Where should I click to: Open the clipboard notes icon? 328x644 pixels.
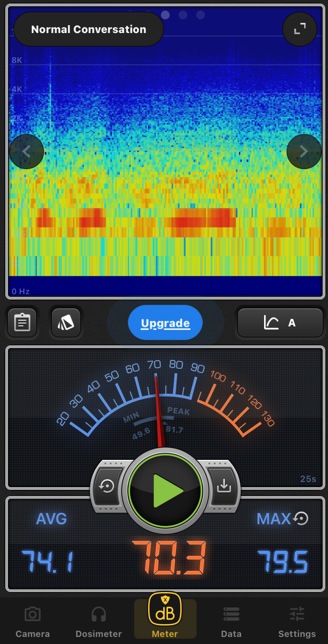22,323
